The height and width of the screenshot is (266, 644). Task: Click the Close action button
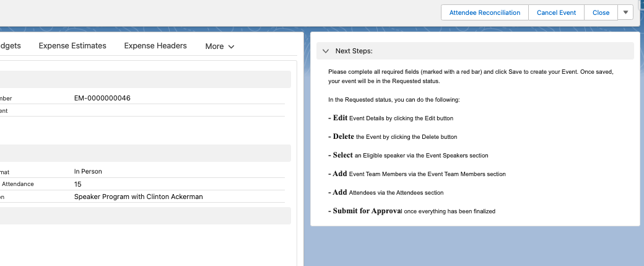tap(601, 12)
